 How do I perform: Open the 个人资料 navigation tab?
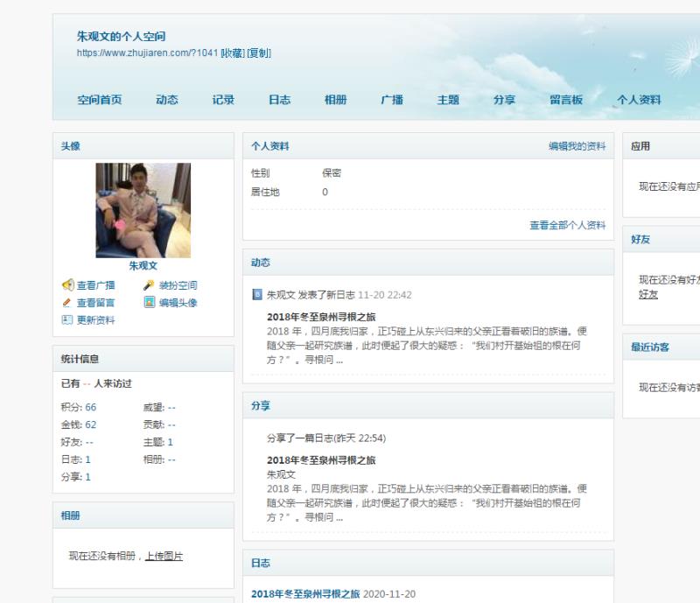pyautogui.click(x=639, y=100)
